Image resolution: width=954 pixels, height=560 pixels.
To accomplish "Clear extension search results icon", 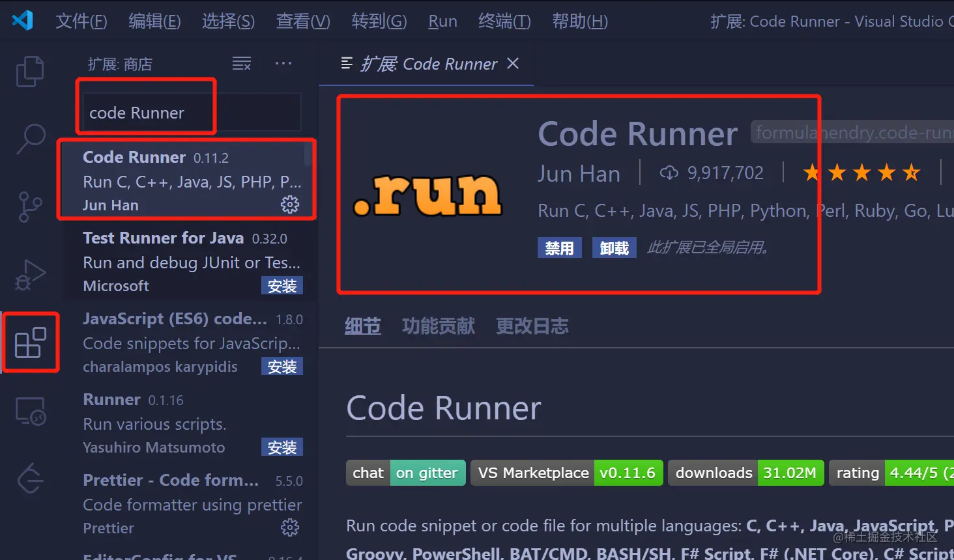I will [x=242, y=63].
